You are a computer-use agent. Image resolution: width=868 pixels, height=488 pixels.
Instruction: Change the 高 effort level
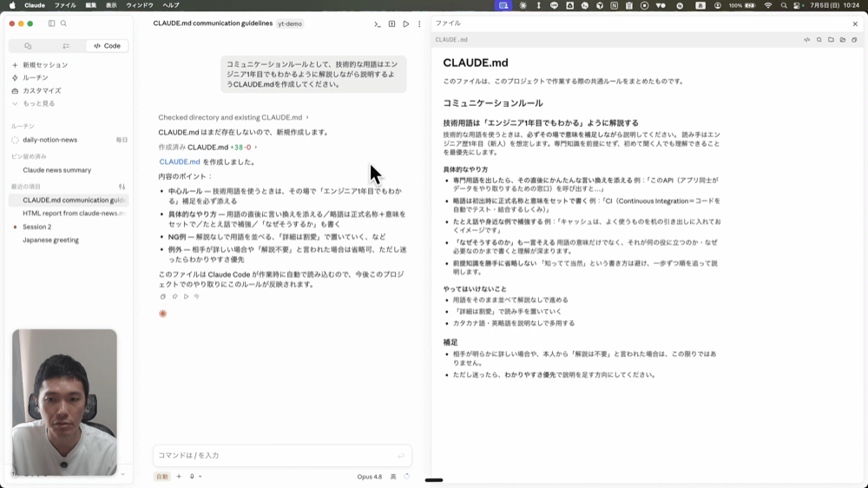393,477
